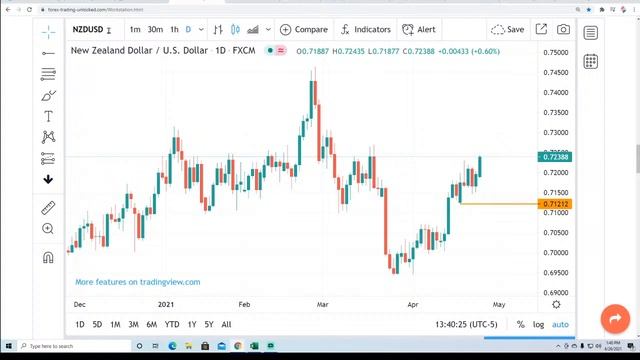
Task: Open the Indicators menu
Action: point(366,29)
